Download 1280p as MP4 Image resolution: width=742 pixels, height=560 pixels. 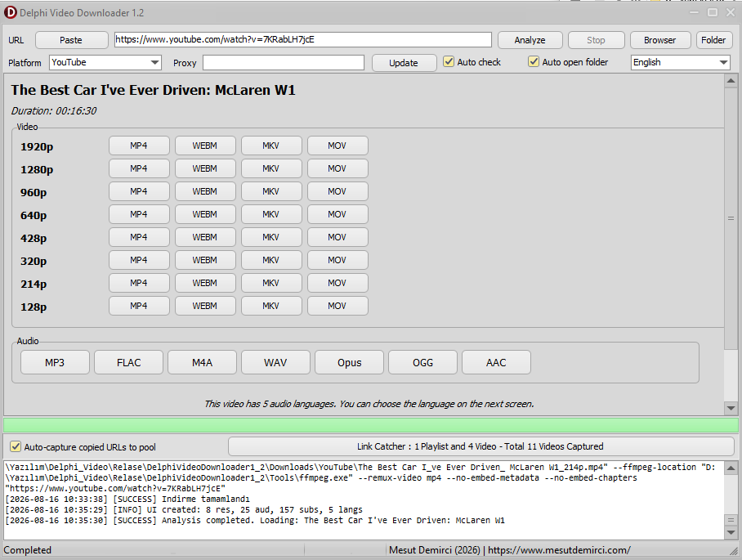139,168
